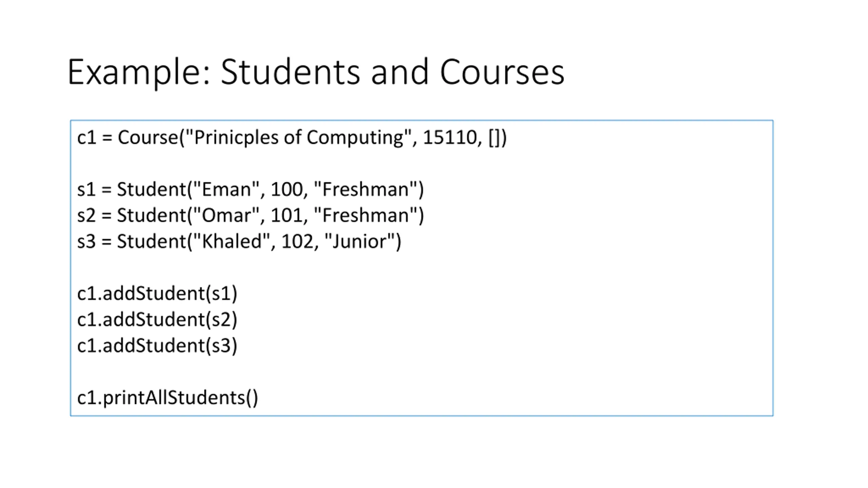
Task: Click the c1.addStudent(s1) line
Action: tap(157, 293)
